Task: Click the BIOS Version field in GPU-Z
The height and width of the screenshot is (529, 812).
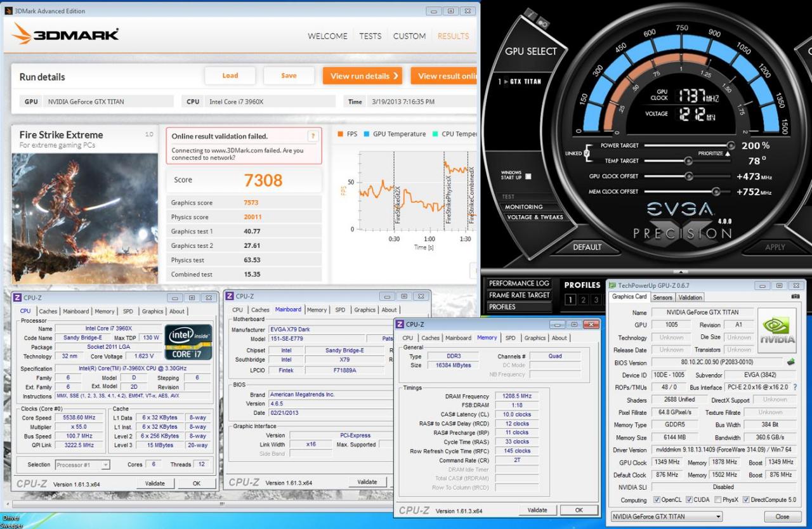Action: point(716,363)
